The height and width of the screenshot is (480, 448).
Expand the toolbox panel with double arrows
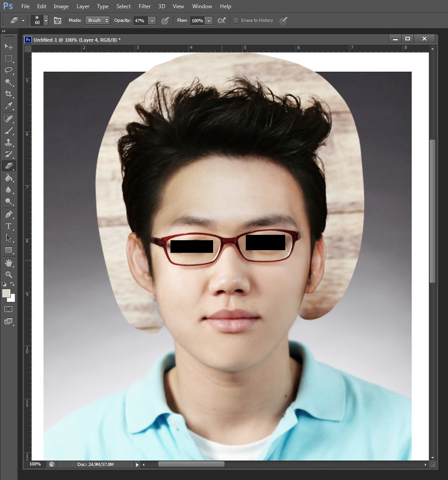coord(4,31)
